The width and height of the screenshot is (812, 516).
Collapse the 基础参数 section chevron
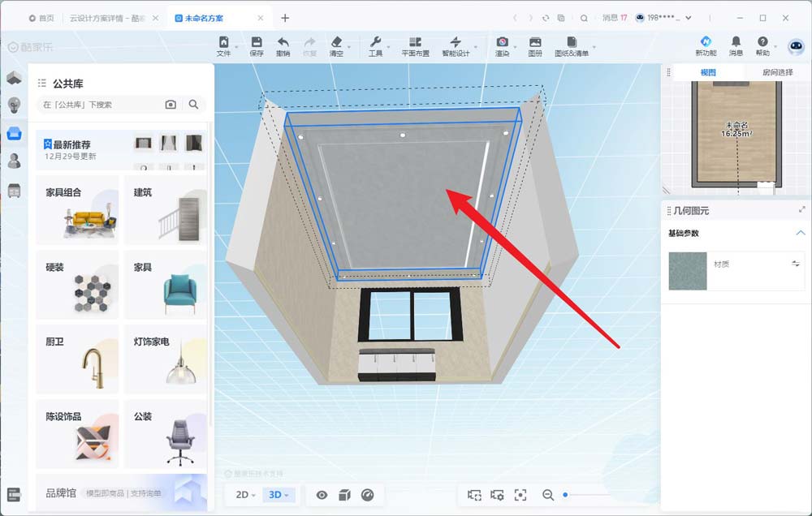pyautogui.click(x=799, y=234)
